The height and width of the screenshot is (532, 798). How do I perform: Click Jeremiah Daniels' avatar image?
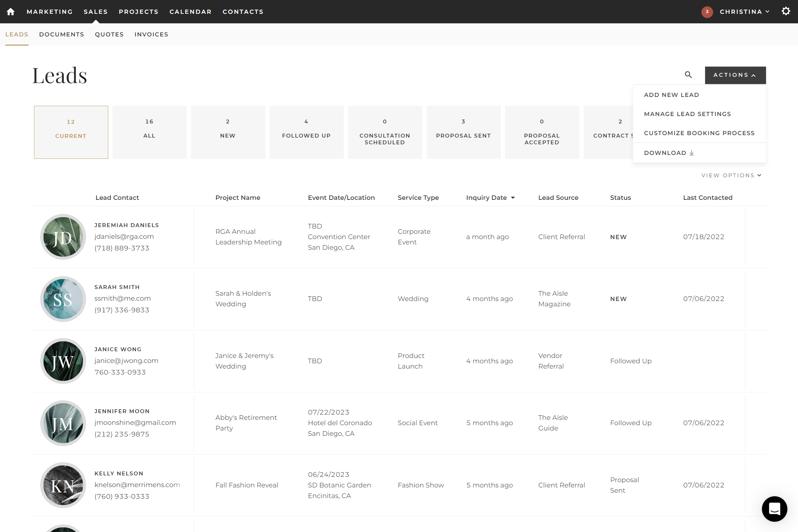63,237
